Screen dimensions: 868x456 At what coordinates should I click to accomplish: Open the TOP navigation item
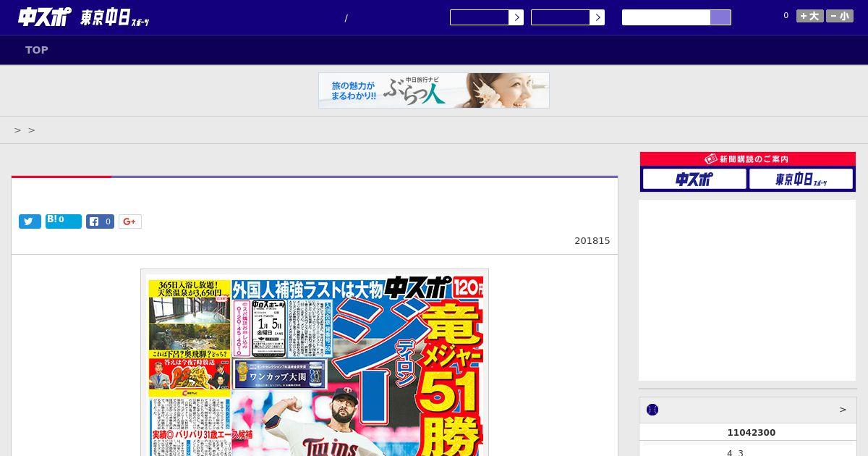[37, 50]
